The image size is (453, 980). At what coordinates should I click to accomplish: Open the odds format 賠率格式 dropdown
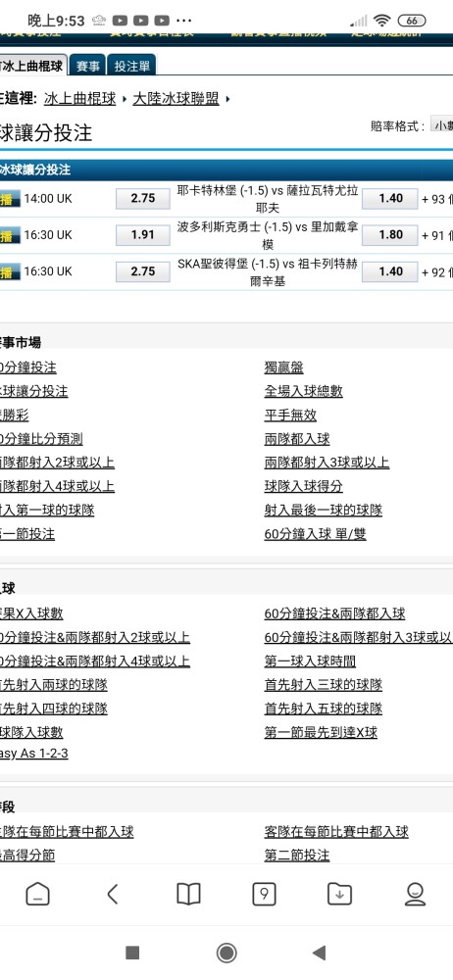tap(441, 125)
